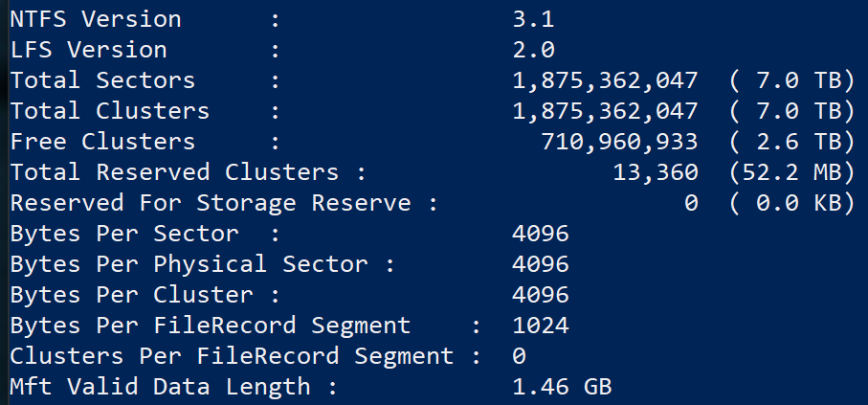
Task: Click the Total Sectors label
Action: pyautogui.click(x=102, y=79)
